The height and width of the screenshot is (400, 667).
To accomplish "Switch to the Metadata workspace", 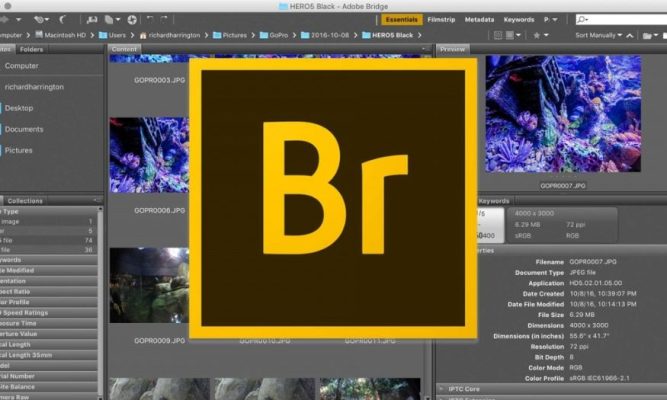I will (479, 19).
